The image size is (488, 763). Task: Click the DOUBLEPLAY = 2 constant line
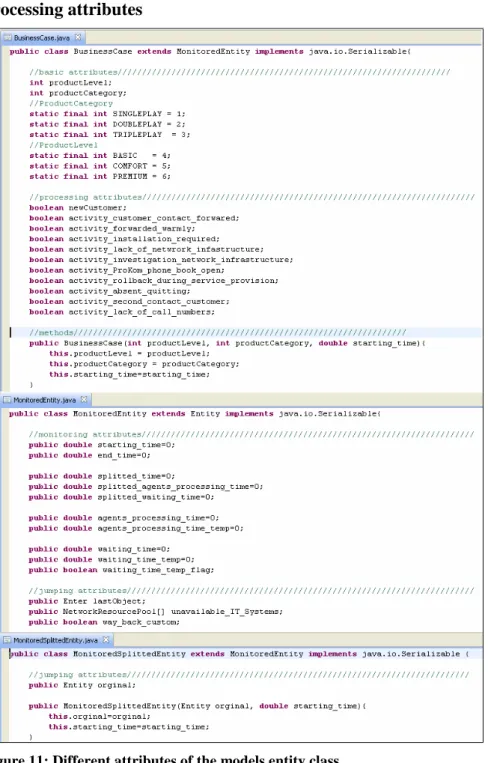tap(107, 124)
